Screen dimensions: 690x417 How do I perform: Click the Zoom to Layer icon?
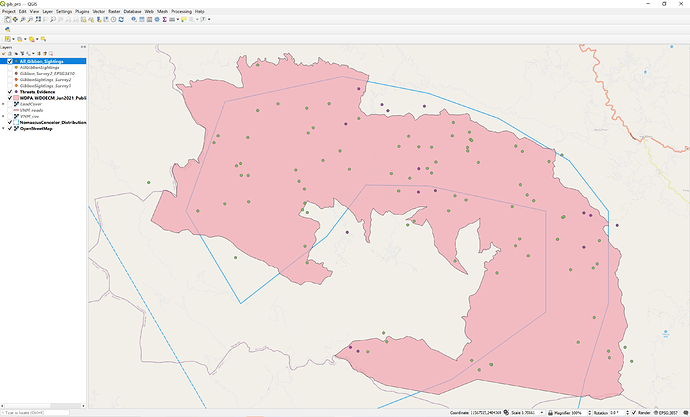pos(53,19)
